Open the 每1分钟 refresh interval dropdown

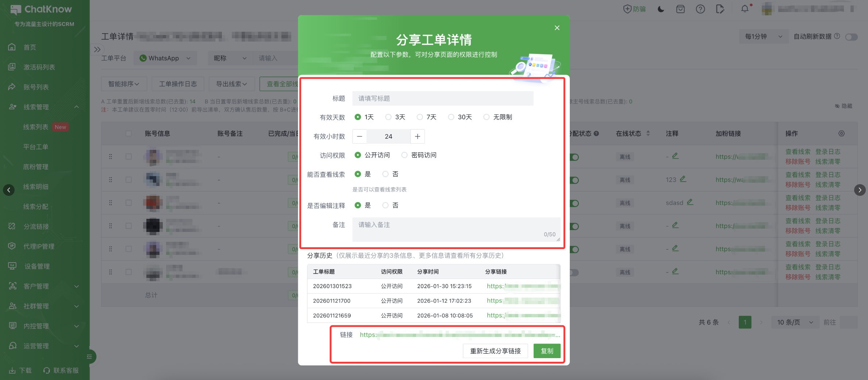pos(763,36)
